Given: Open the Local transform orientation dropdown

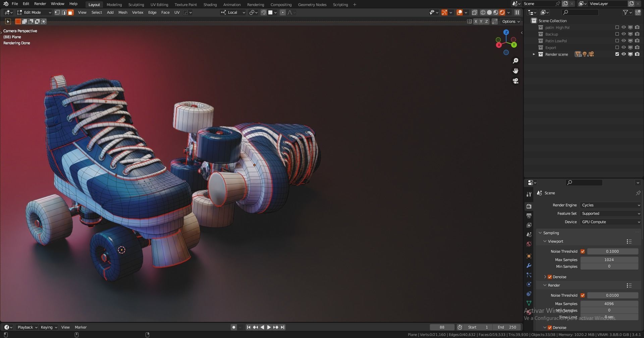Looking at the screenshot, I should 233,12.
